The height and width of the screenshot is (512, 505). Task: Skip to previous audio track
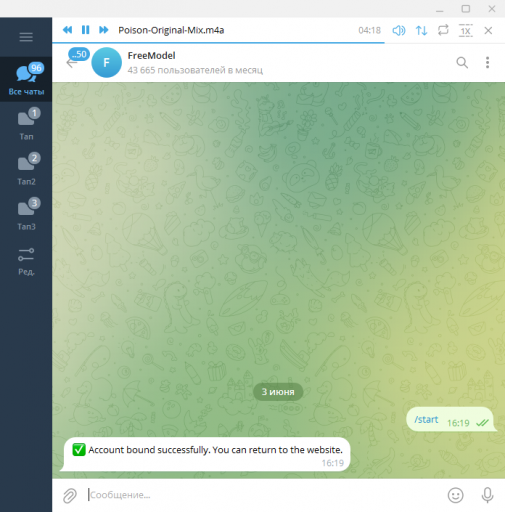tap(68, 30)
